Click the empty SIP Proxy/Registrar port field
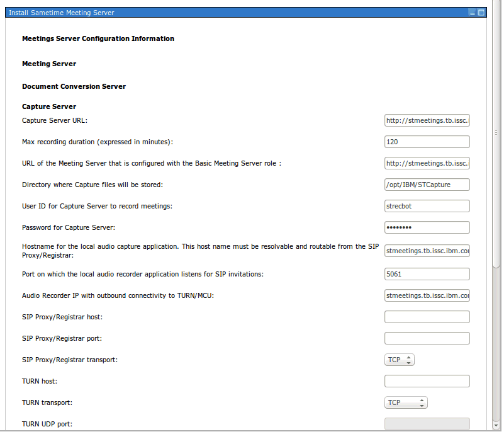 point(427,338)
